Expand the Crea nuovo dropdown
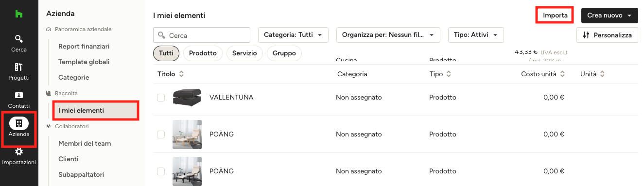Viewport: 644px width, 186px height. coord(609,16)
